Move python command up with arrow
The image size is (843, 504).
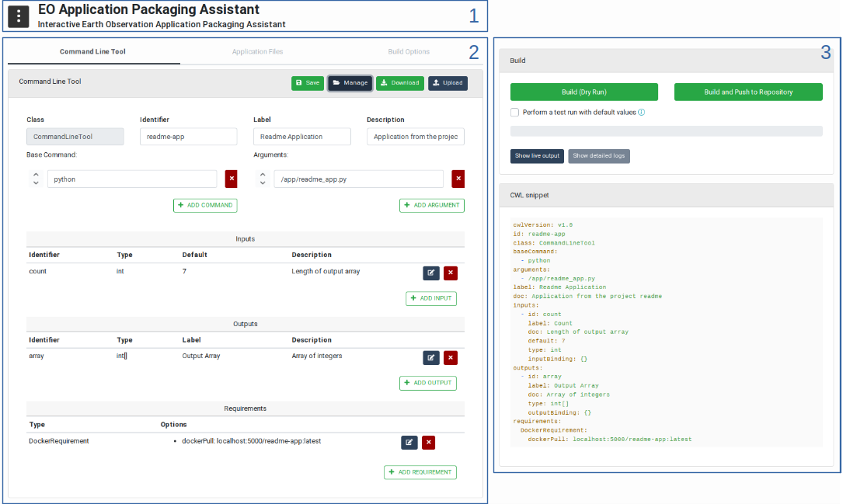pyautogui.click(x=36, y=175)
